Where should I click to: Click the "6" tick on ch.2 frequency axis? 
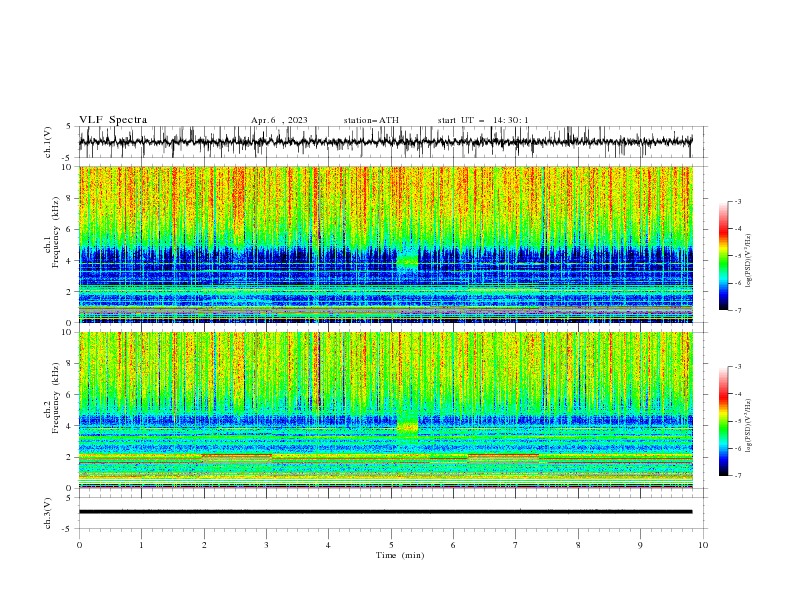pyautogui.click(x=70, y=395)
